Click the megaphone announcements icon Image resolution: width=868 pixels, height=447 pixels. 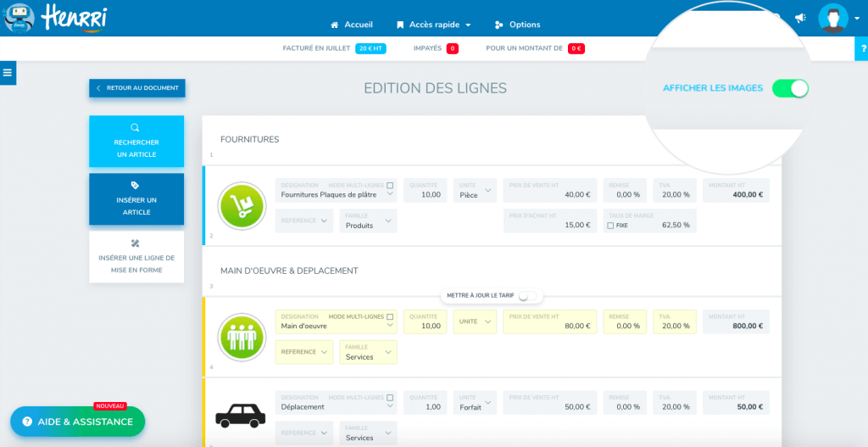click(799, 19)
